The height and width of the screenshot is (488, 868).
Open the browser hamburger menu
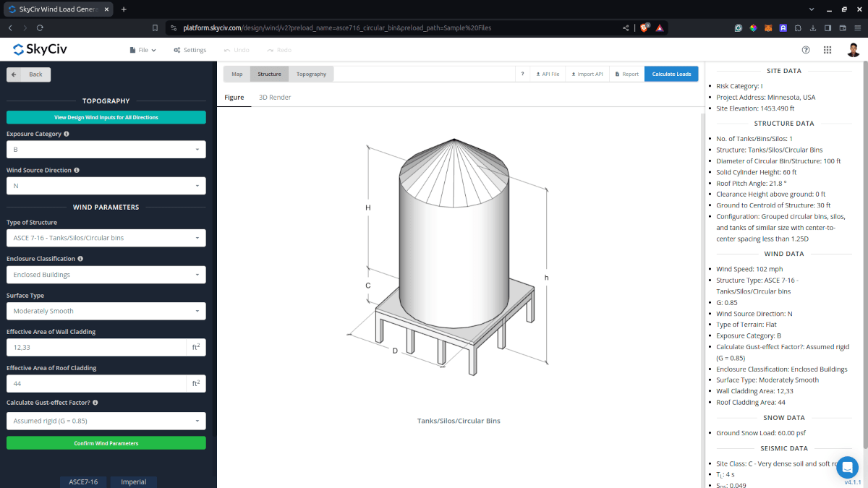857,27
